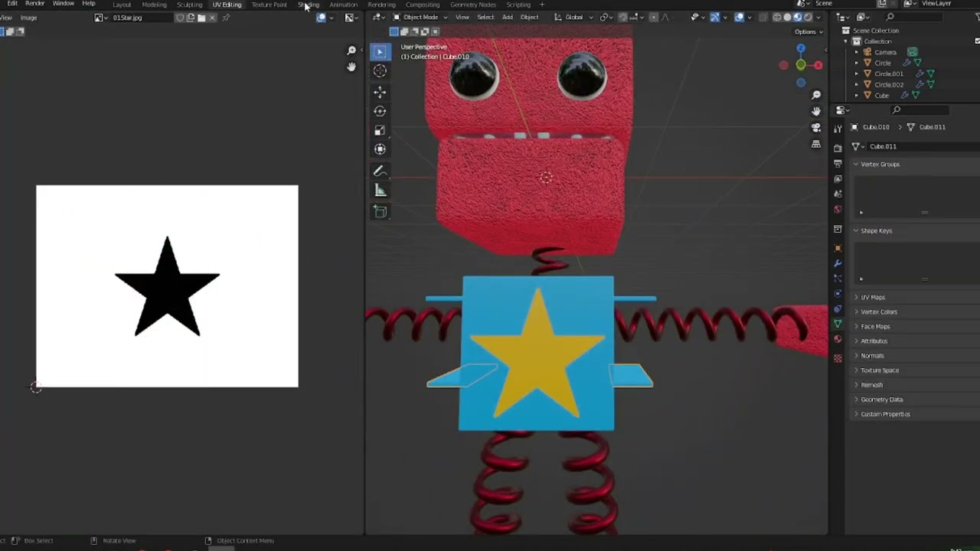Unlink the image with the X icon
Image resolution: width=980 pixels, height=551 pixels.
point(213,18)
